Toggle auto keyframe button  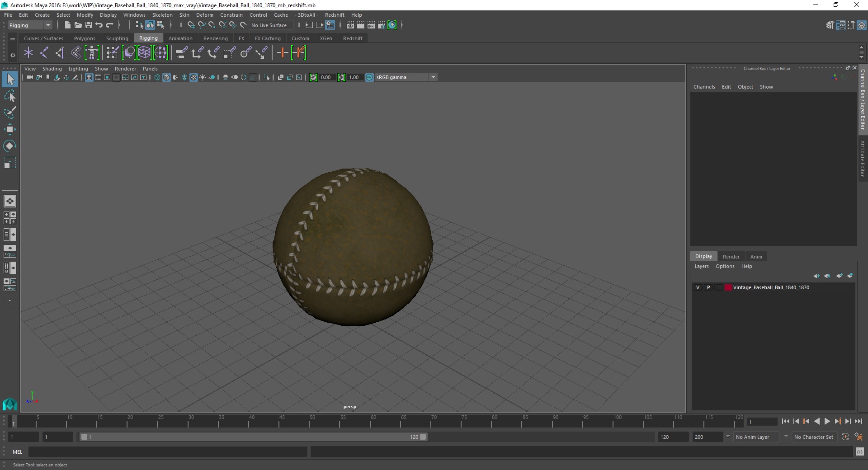click(845, 437)
